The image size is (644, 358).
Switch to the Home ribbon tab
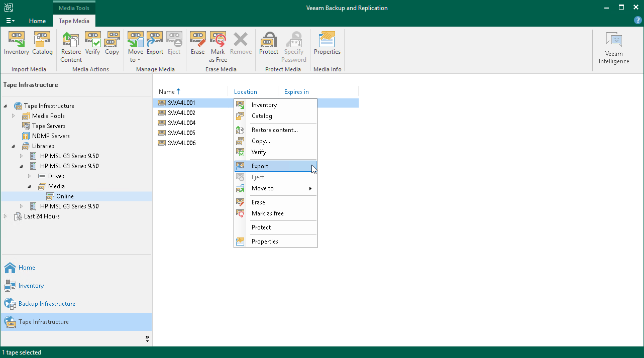coord(37,21)
